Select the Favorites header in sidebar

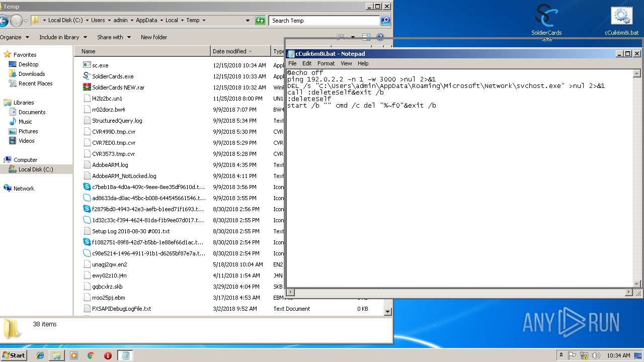click(x=25, y=55)
